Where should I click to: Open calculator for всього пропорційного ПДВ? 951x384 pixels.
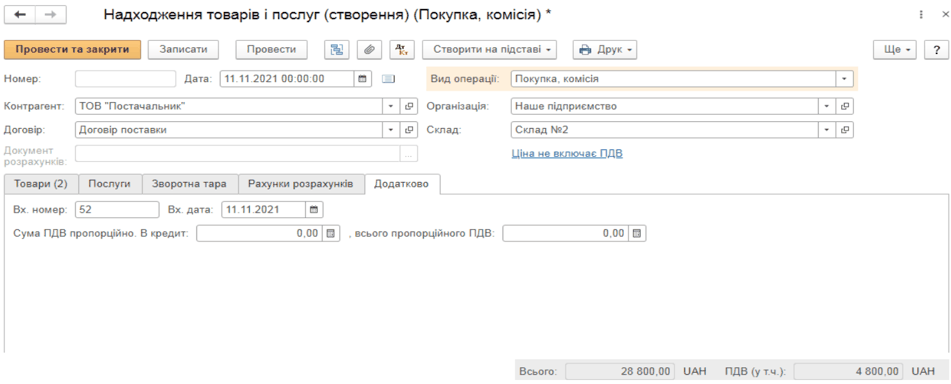637,234
